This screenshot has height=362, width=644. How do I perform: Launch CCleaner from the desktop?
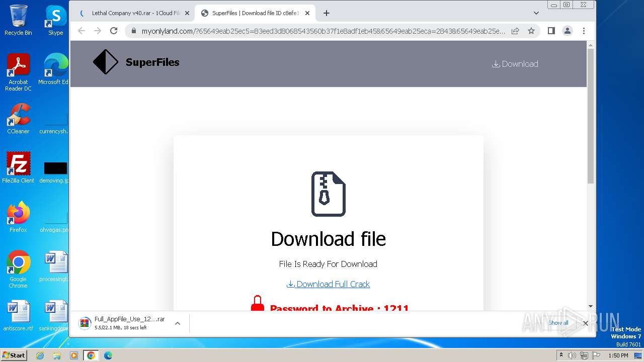coord(18,119)
